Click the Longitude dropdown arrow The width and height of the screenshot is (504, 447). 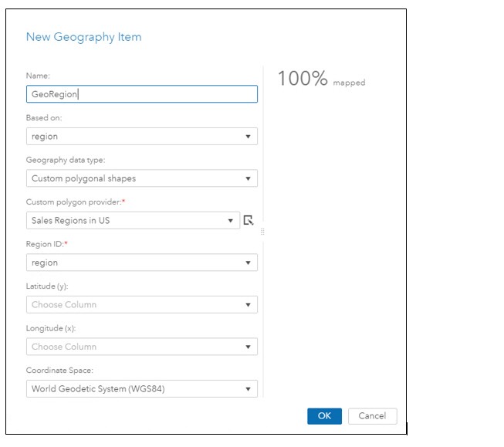(248, 347)
